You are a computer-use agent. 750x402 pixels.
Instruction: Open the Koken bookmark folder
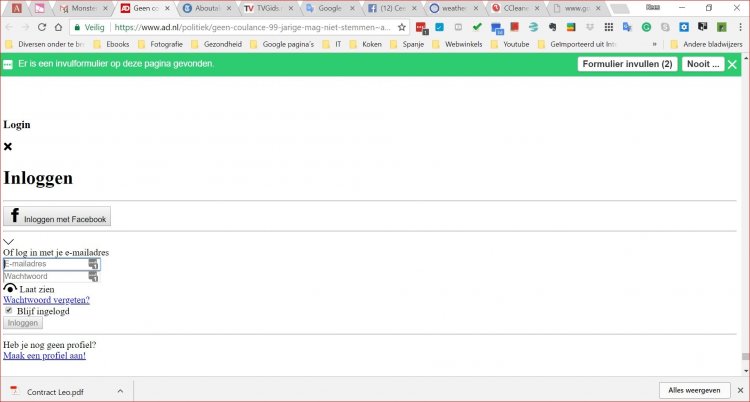point(366,44)
